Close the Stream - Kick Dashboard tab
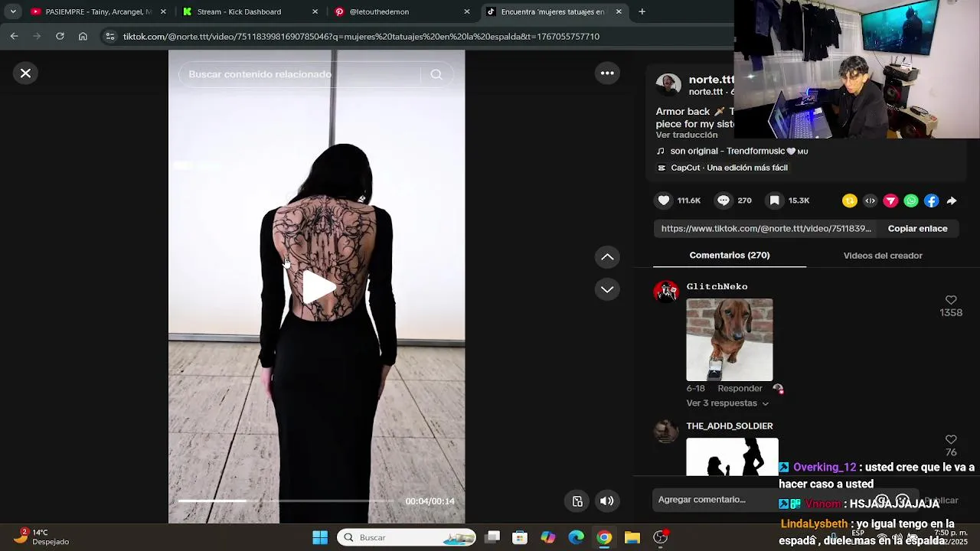 tap(315, 11)
